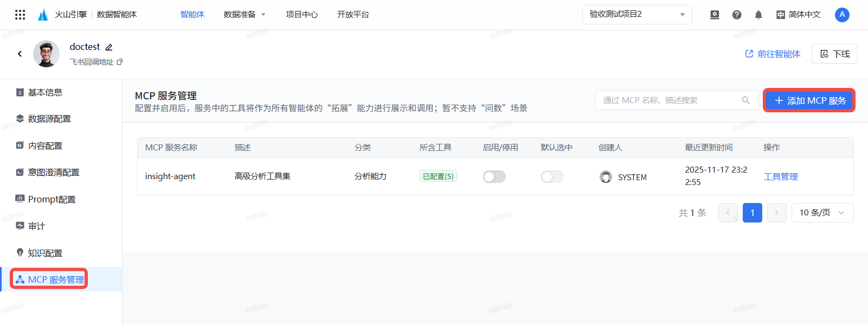Open the notifications bell icon
The image size is (868, 324).
click(758, 15)
